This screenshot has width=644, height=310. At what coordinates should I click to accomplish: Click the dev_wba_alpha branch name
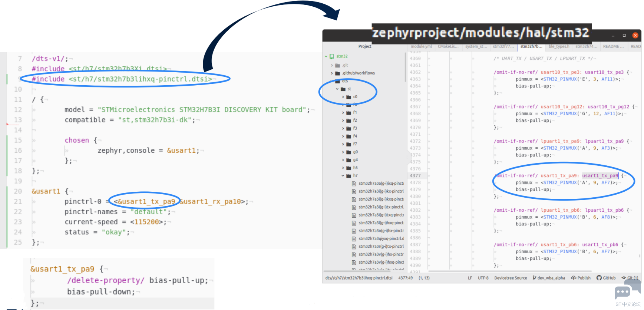click(551, 278)
